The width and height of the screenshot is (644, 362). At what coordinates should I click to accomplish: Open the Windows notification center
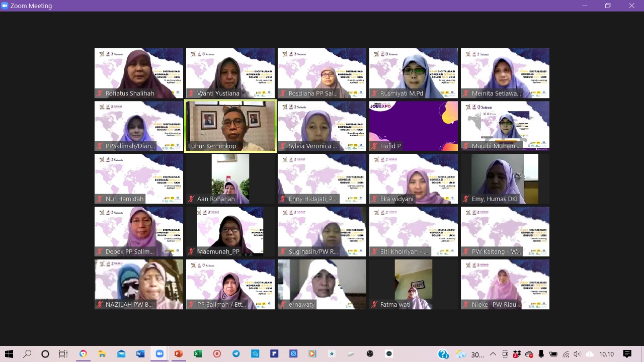click(x=627, y=354)
